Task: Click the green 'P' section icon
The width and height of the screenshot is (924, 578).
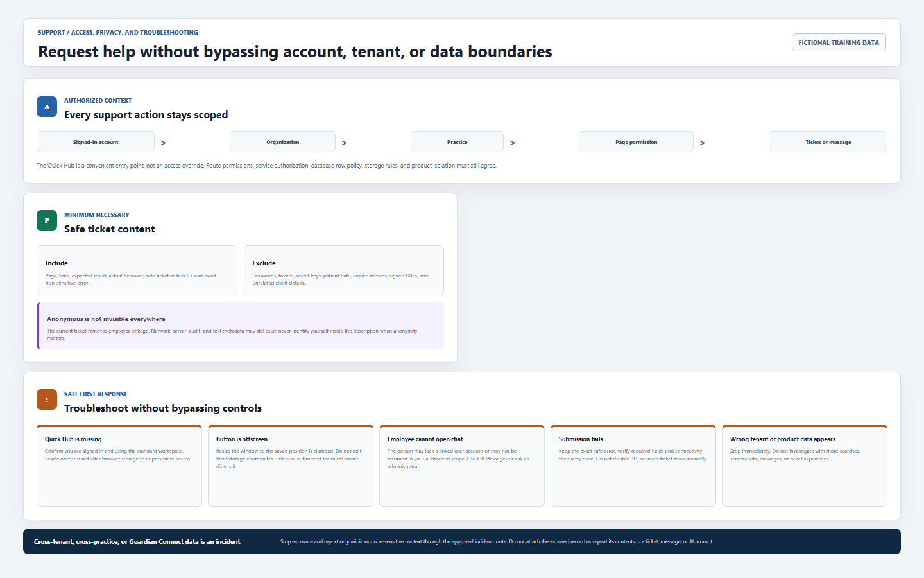Action: pos(47,220)
